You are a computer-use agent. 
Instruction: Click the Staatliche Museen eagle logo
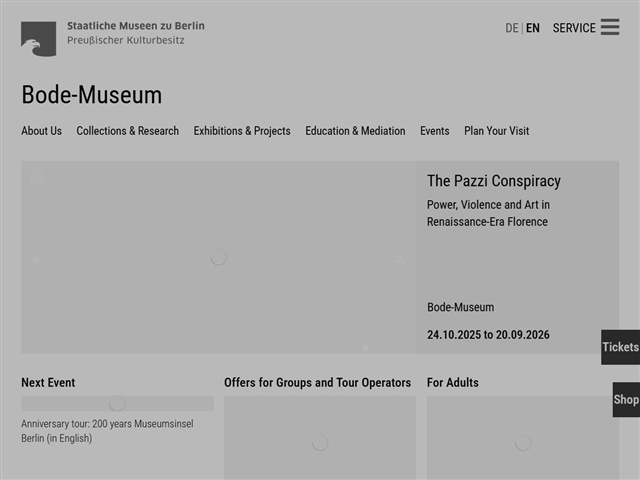click(x=38, y=38)
